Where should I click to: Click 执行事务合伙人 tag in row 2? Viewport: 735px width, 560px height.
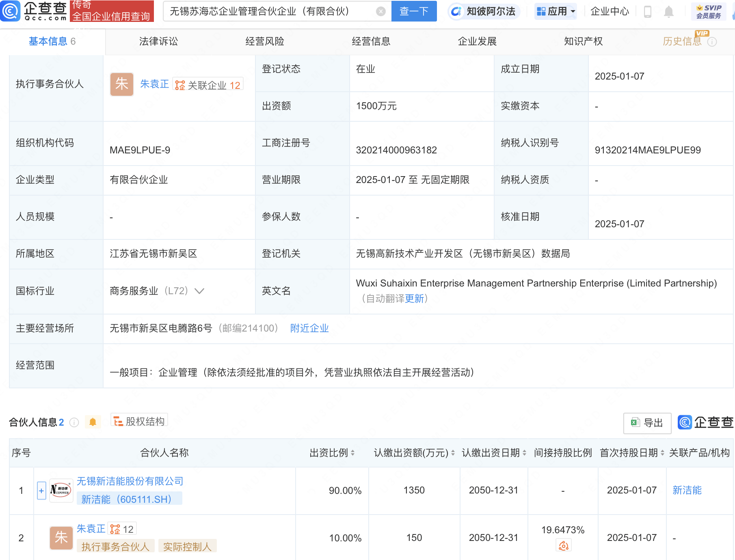tap(115, 547)
